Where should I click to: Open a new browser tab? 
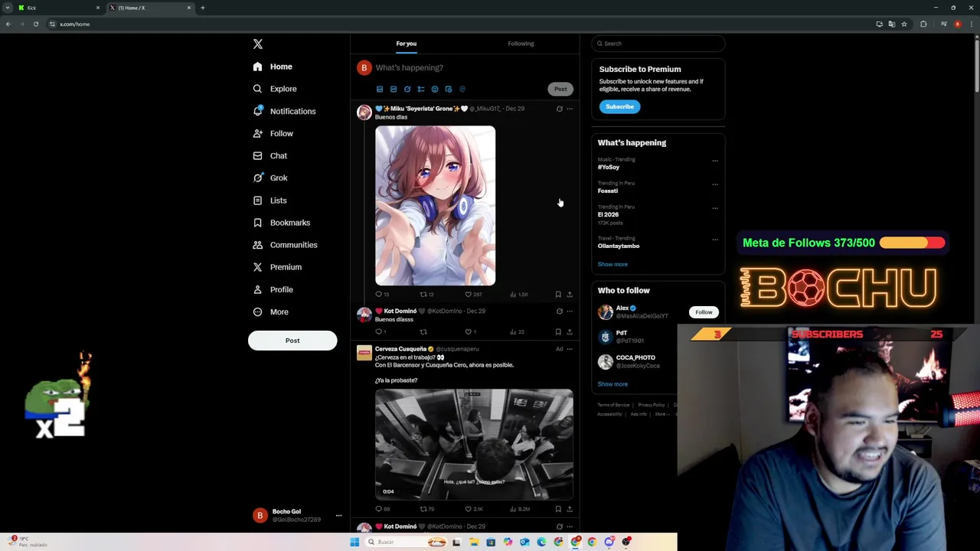pyautogui.click(x=203, y=8)
